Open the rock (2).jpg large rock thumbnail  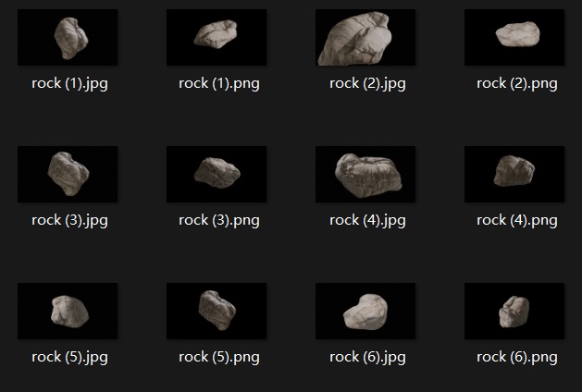pos(365,38)
